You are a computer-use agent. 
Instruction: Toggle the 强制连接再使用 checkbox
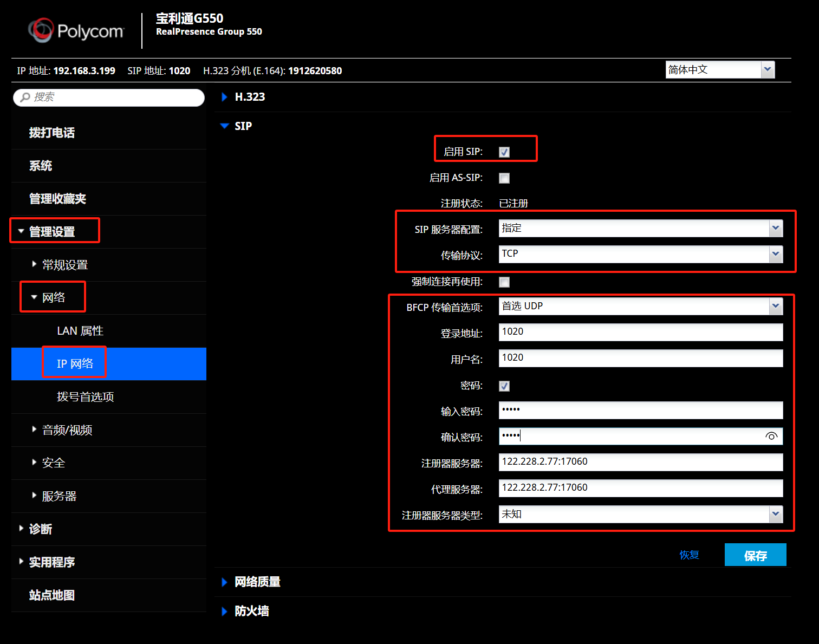click(504, 282)
